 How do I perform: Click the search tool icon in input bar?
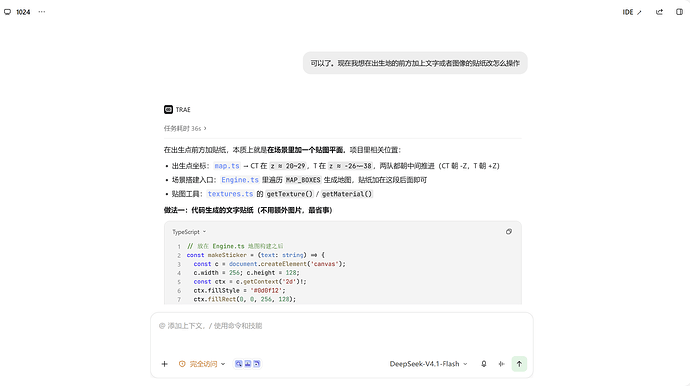click(x=239, y=364)
